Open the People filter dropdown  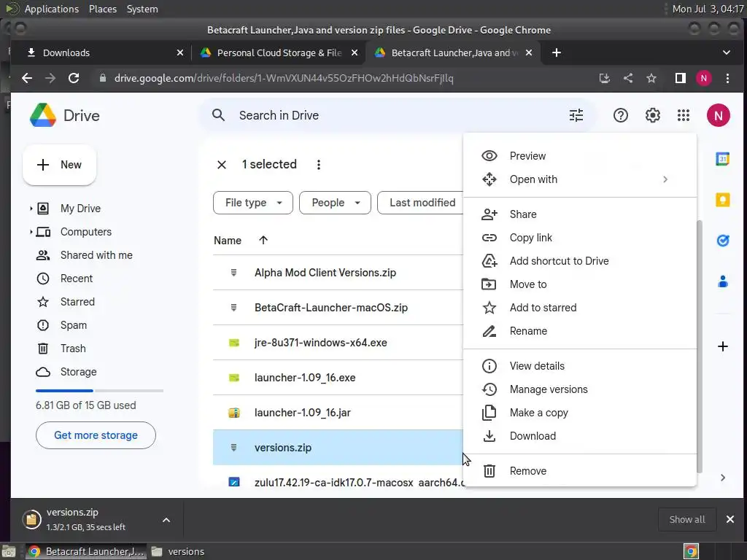click(x=335, y=203)
